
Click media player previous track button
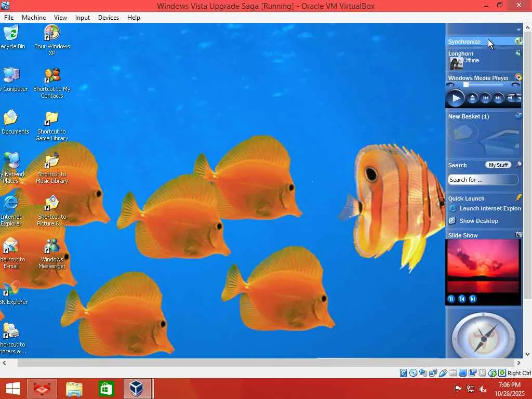(486, 98)
